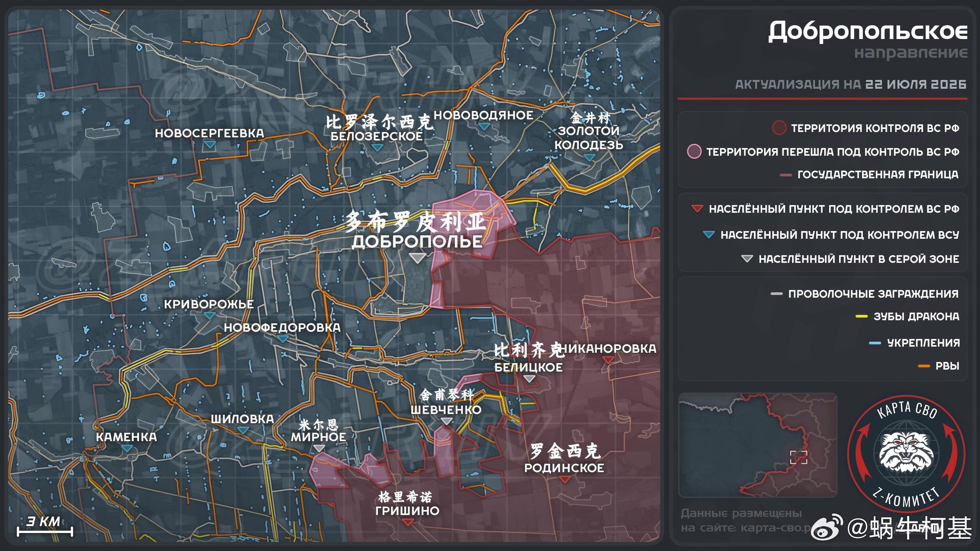Click НАСЕЛЁННЫЙ ПУНКТ ПОД КОНТРОЛЕМ ВС РФ text
This screenshot has height=551, width=980.
click(834, 209)
